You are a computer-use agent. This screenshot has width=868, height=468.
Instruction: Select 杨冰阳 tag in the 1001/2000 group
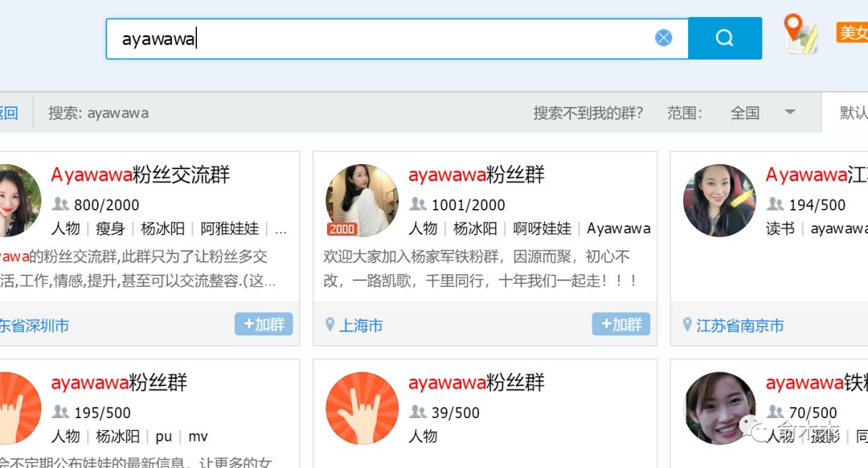pos(475,228)
